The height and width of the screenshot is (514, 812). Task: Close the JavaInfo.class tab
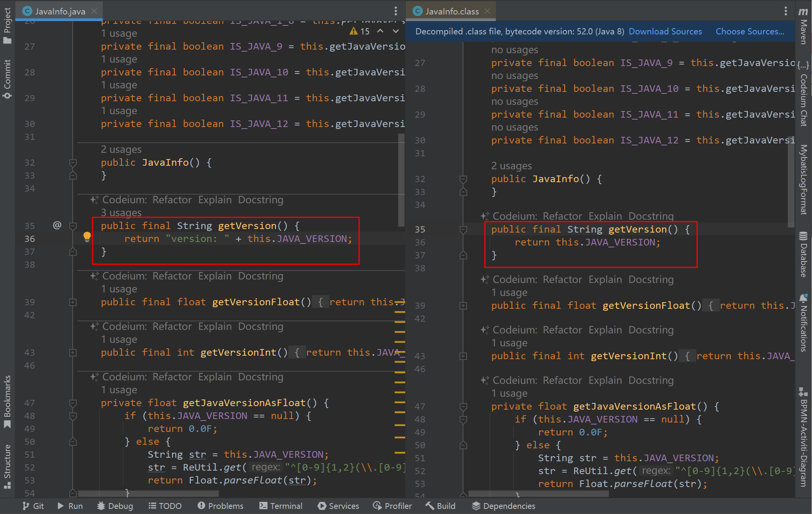487,11
